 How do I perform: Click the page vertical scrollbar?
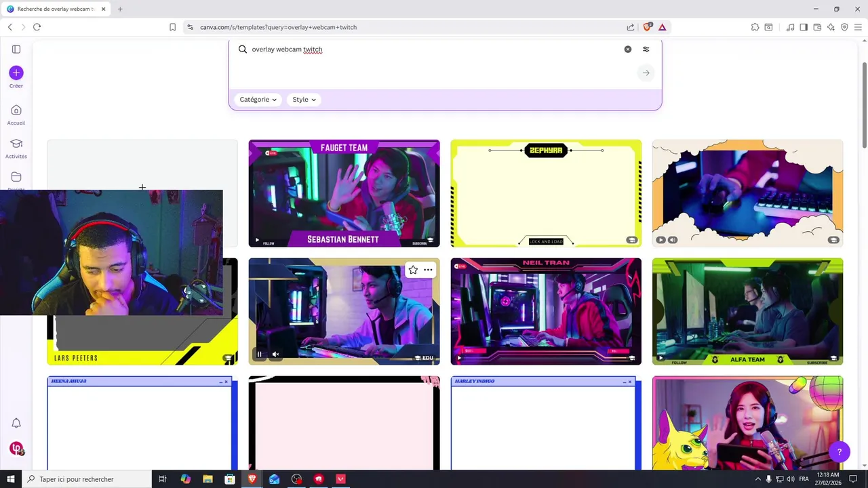864,106
